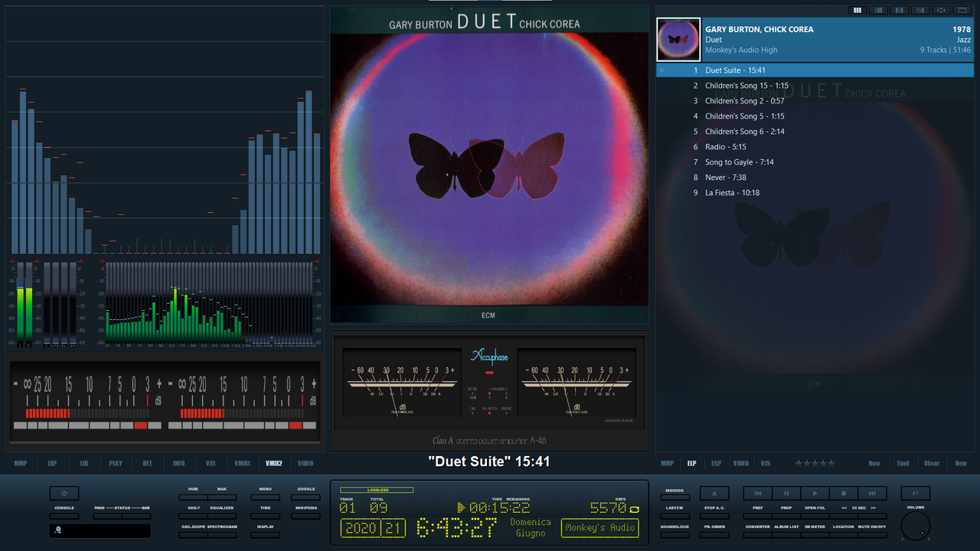Viewport: 980px width, 551px height.
Task: Select the second column layout icon at top right
Action: coord(878,10)
